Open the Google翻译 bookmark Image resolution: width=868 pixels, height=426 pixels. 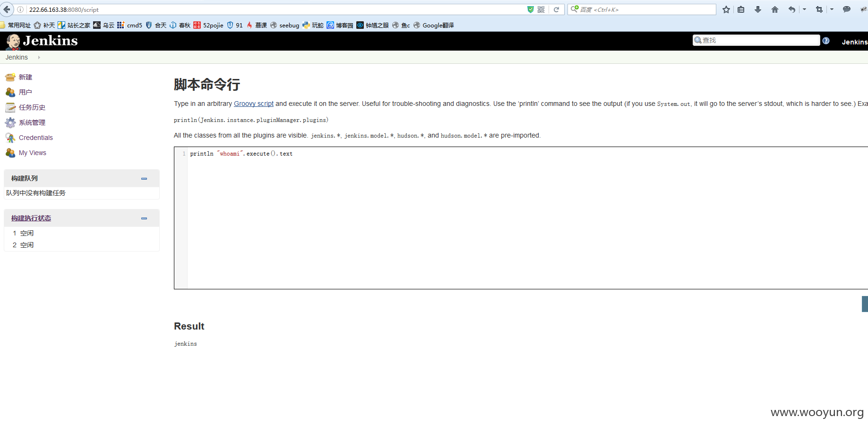coord(434,25)
